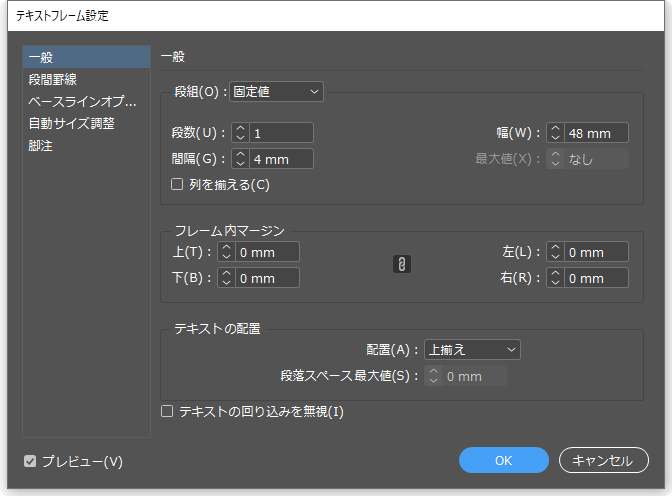Screen dimensions: 672x496
Task: Switch to ベースラインオプション section
Action: [x=82, y=101]
